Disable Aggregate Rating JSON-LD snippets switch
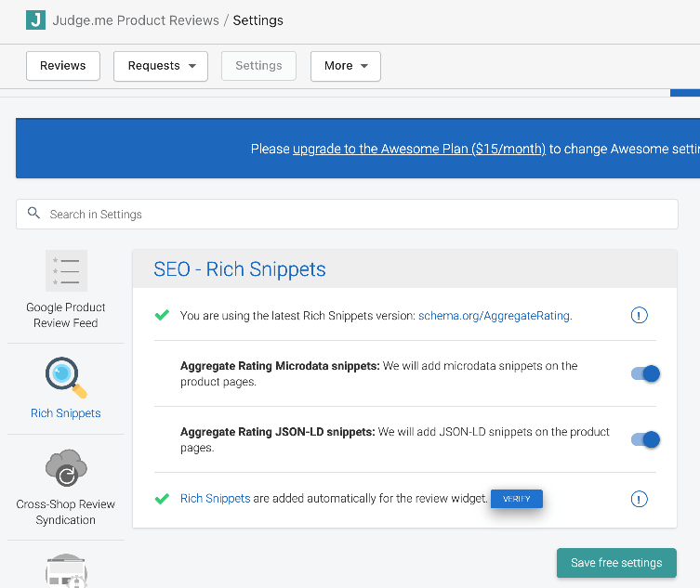 [x=645, y=439]
